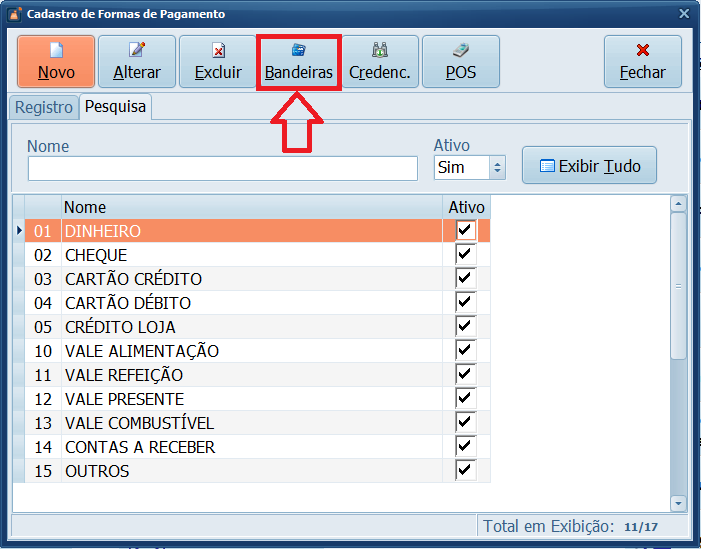Toggle Ativo checkbox for VALE PRESENTE
Screen dimensions: 701x549
pyautogui.click(x=466, y=399)
